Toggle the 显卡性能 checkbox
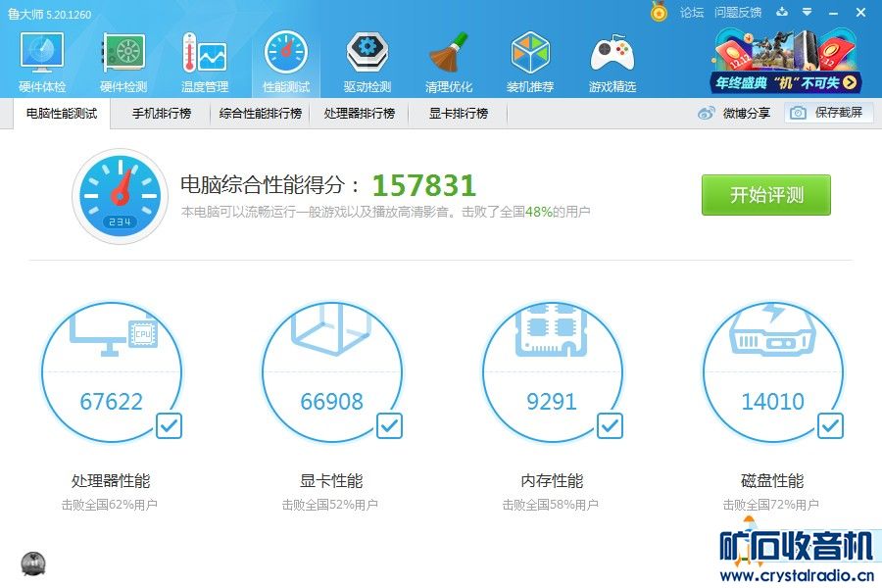Screen dimensions: 882x588 [x=389, y=425]
